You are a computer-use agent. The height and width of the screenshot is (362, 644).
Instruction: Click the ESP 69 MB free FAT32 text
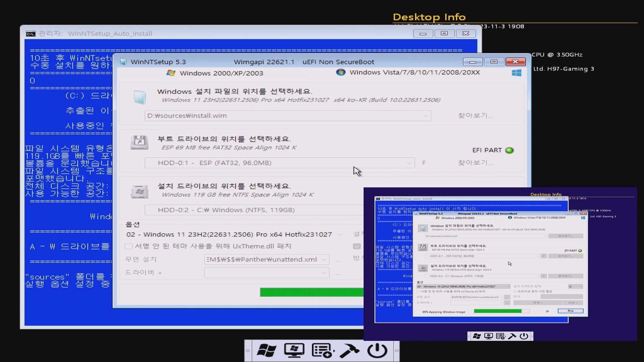(x=229, y=147)
